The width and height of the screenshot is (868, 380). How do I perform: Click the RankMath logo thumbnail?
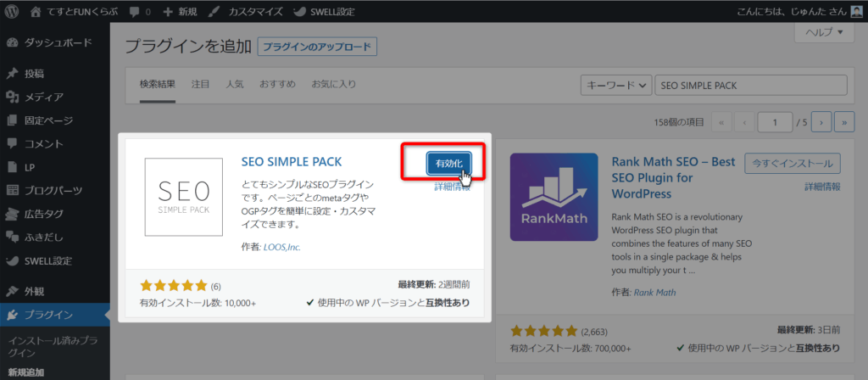pos(554,197)
